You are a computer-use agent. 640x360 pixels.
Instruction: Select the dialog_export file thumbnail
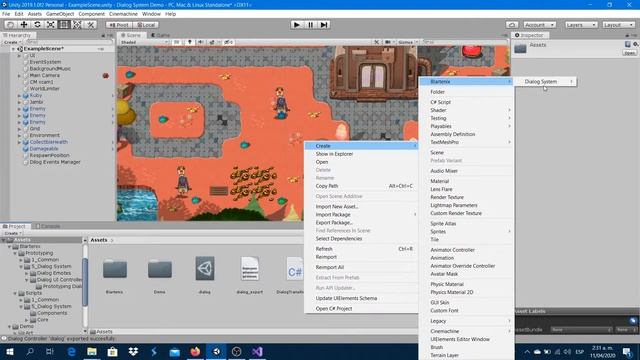click(250, 268)
